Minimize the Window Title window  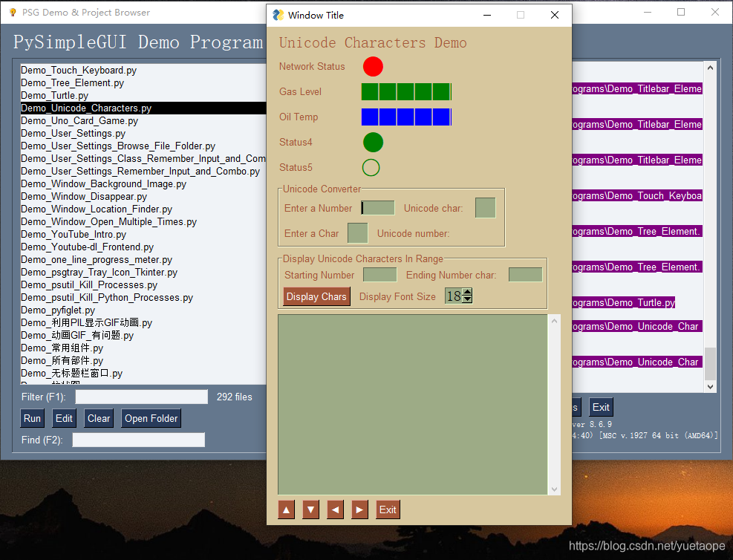pos(487,15)
